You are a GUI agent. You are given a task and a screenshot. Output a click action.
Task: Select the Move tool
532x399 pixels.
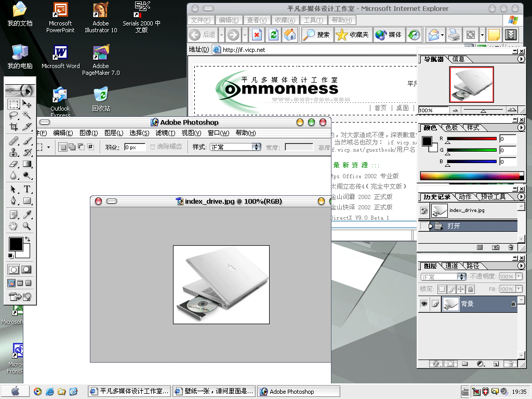tap(27, 104)
